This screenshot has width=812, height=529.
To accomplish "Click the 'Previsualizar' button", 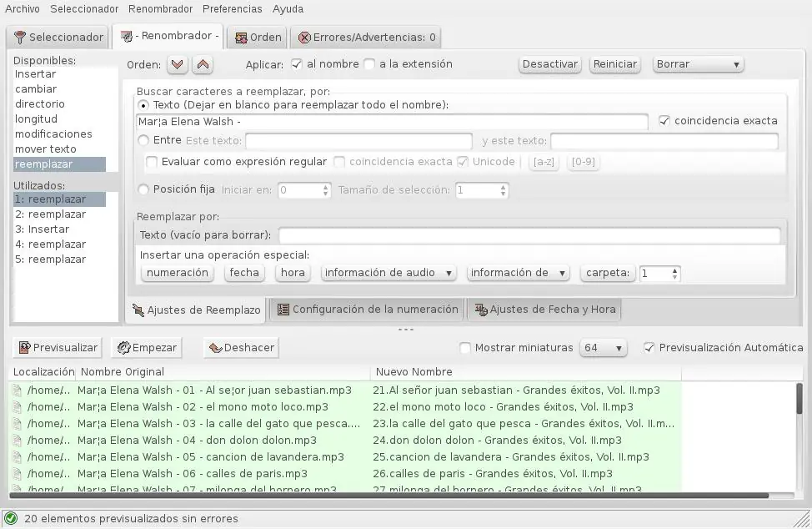I will point(58,348).
